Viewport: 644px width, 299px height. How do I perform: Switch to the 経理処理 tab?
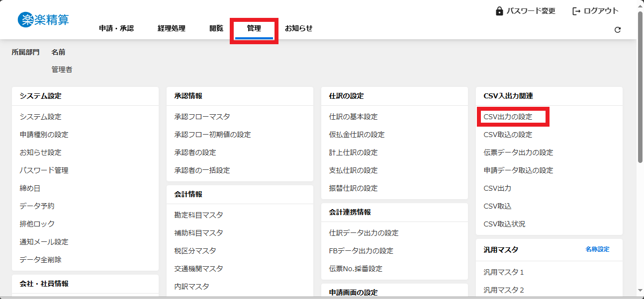coord(172,28)
